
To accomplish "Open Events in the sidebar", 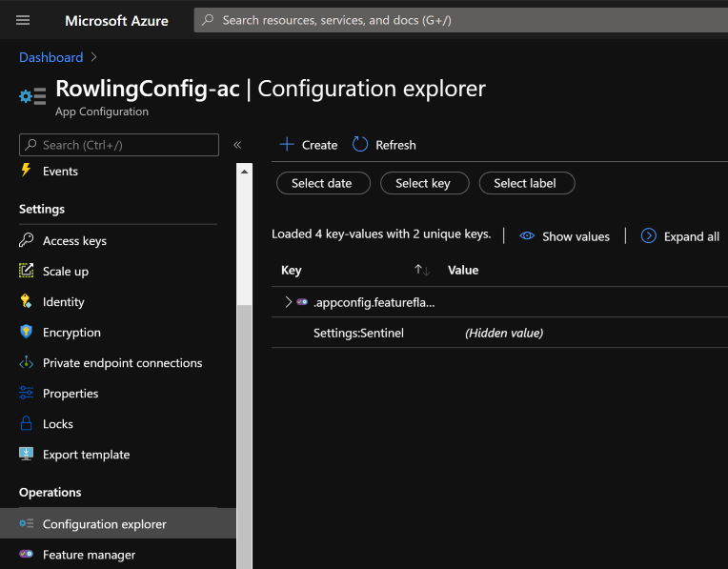I will pyautogui.click(x=60, y=171).
